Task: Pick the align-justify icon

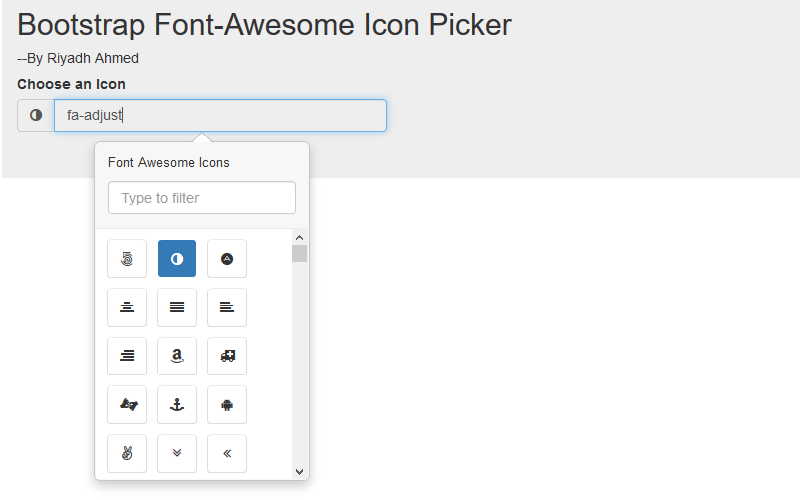Action: tap(177, 308)
